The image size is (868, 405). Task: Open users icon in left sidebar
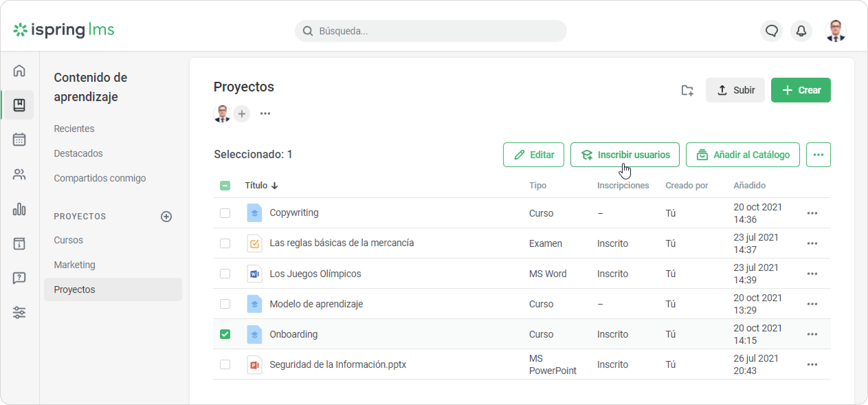(x=19, y=175)
